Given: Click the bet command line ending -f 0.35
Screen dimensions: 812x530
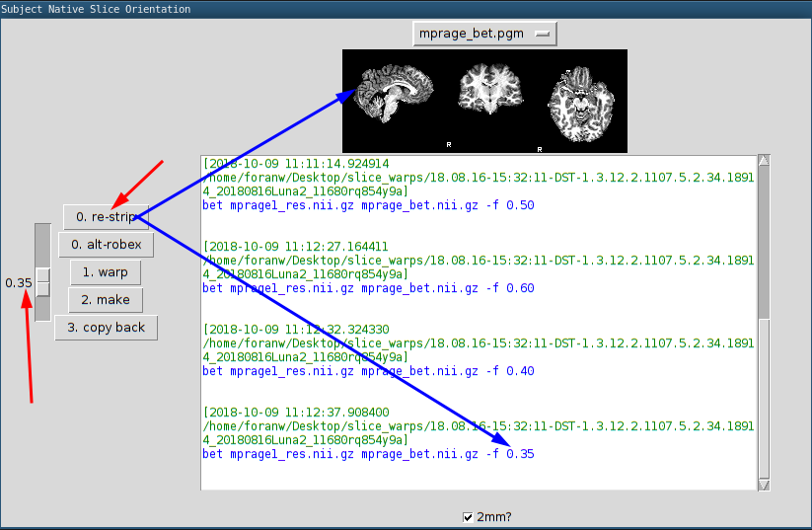Looking at the screenshot, I should 368,454.
